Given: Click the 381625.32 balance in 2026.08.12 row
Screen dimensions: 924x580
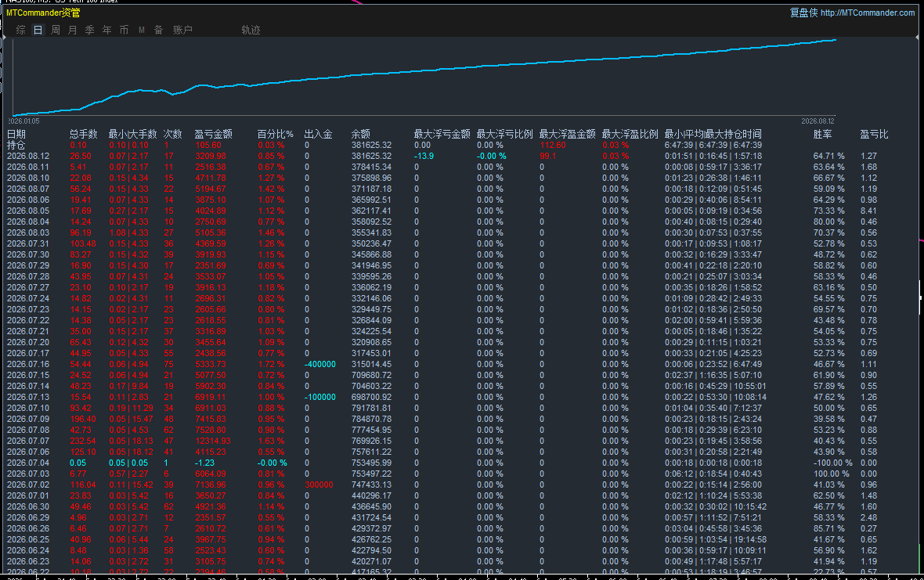Looking at the screenshot, I should [x=371, y=156].
